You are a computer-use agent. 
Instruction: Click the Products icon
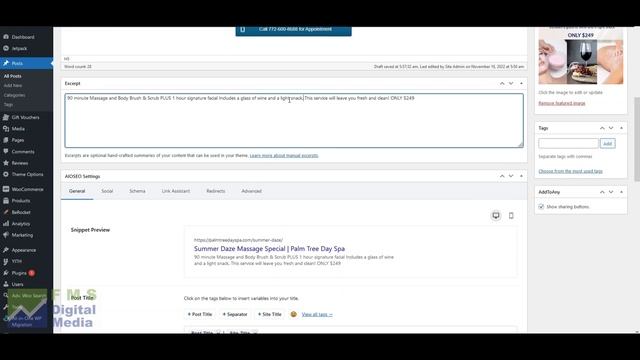6,201
